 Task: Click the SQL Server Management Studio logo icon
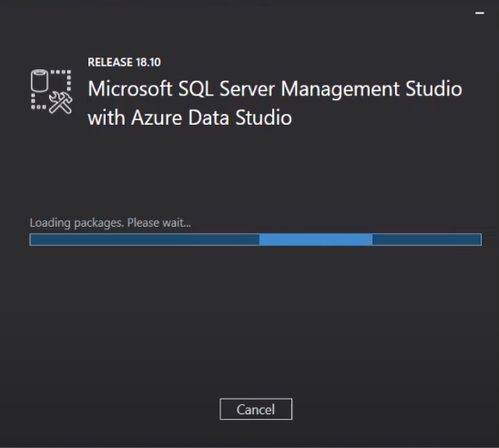[52, 92]
